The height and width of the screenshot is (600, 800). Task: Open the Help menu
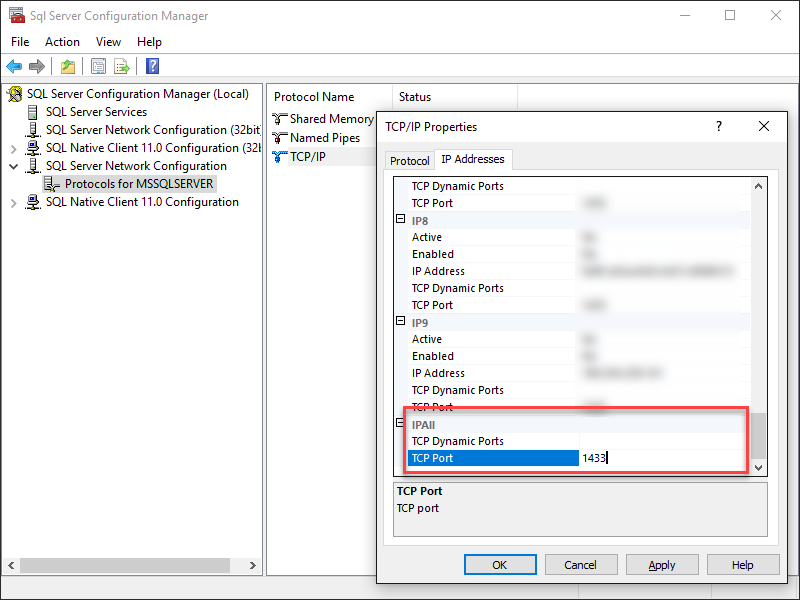pos(149,42)
